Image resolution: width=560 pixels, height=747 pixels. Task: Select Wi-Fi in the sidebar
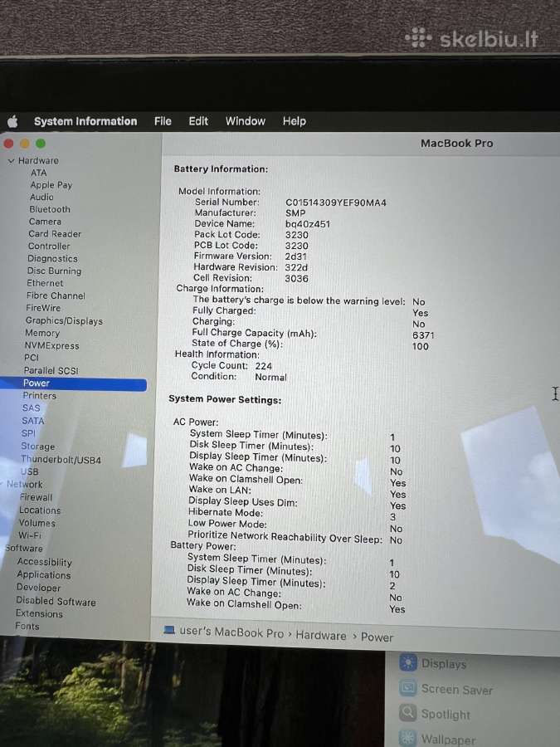tap(30, 535)
